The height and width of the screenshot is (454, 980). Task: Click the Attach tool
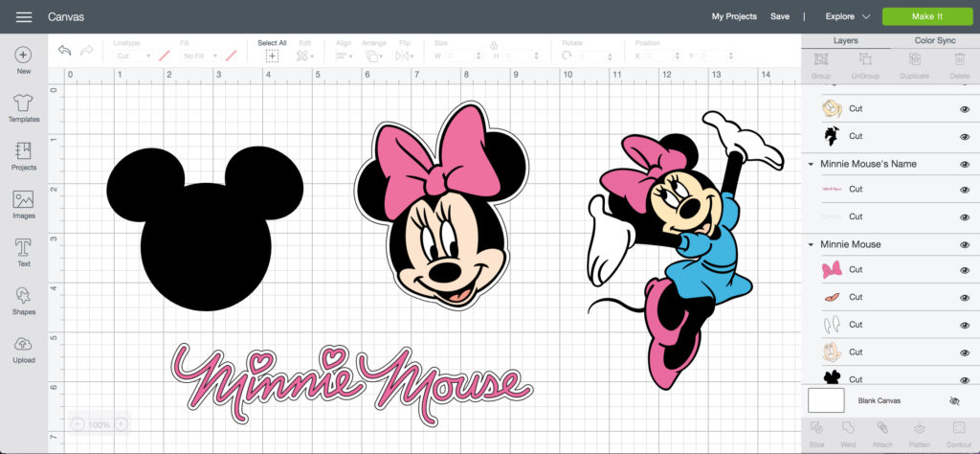tap(882, 434)
